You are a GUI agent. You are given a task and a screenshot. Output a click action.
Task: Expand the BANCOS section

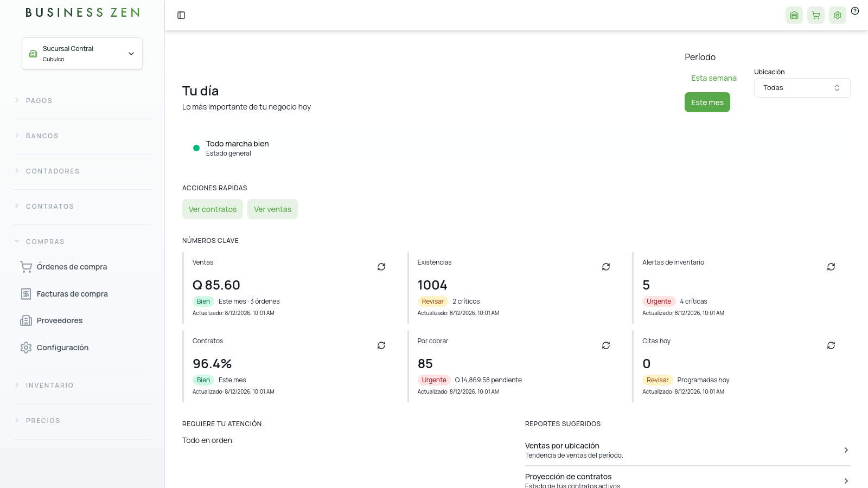coord(82,136)
